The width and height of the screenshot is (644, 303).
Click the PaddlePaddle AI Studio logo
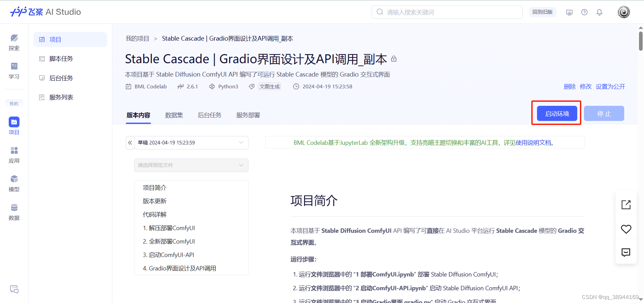[46, 12]
